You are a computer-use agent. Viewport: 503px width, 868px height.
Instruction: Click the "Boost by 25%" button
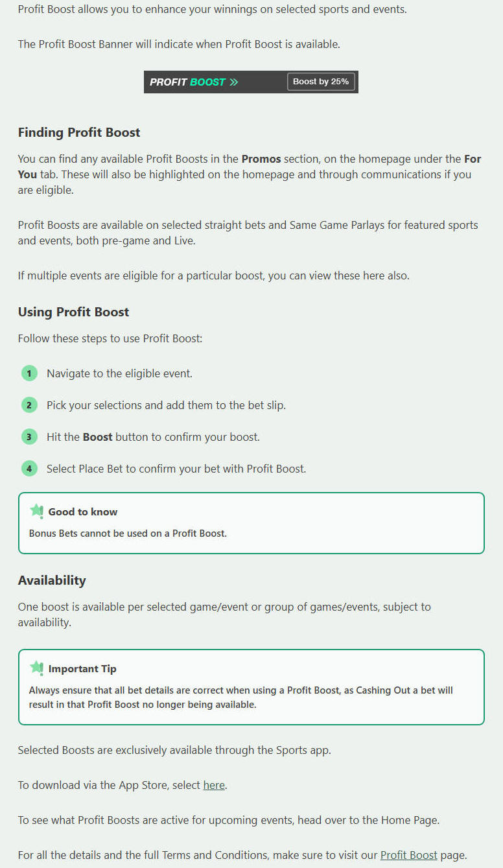[321, 82]
